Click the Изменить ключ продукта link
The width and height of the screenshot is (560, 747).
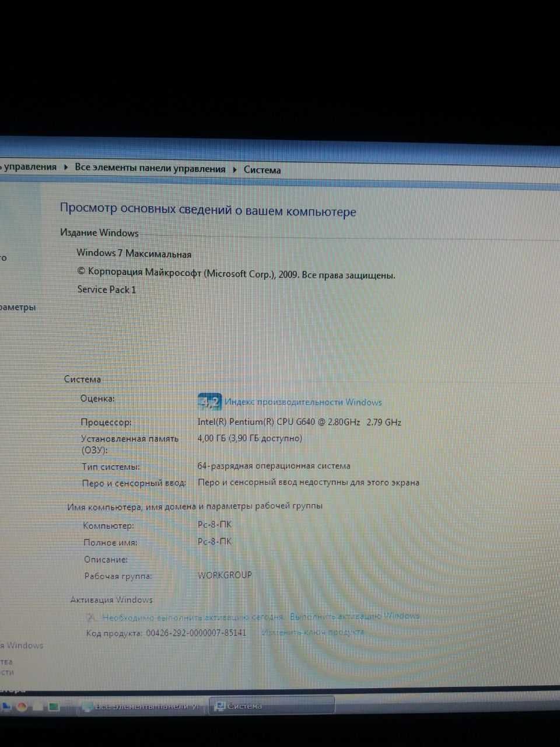click(x=313, y=632)
